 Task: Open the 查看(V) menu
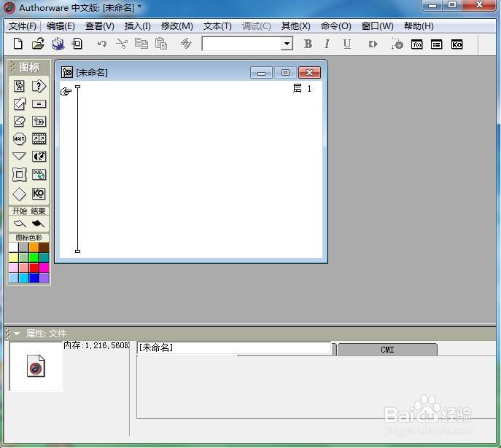coord(100,25)
